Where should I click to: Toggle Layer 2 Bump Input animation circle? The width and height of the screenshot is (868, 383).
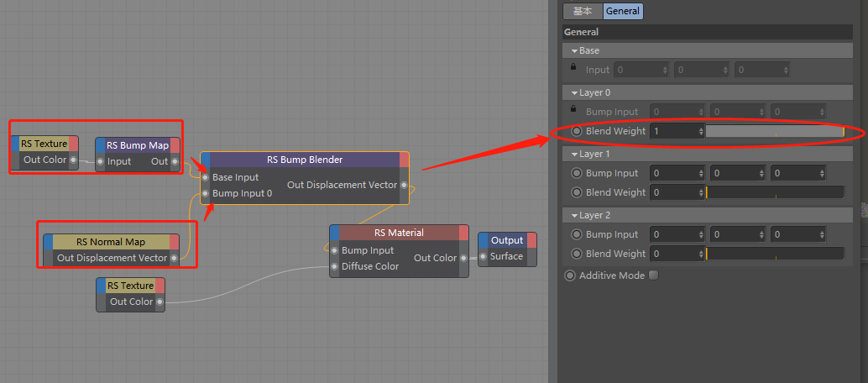pos(577,234)
